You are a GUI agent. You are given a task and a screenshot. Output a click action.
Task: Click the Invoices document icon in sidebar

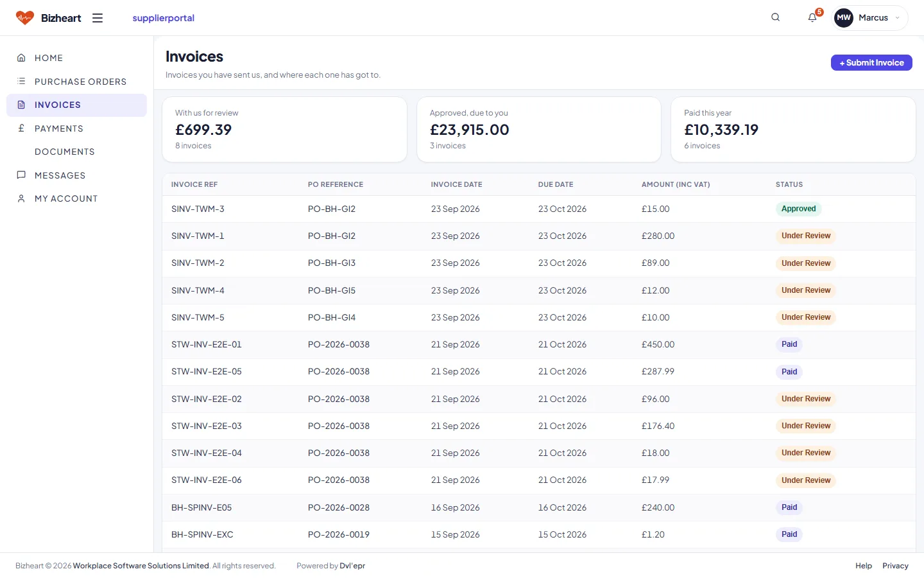(x=21, y=105)
